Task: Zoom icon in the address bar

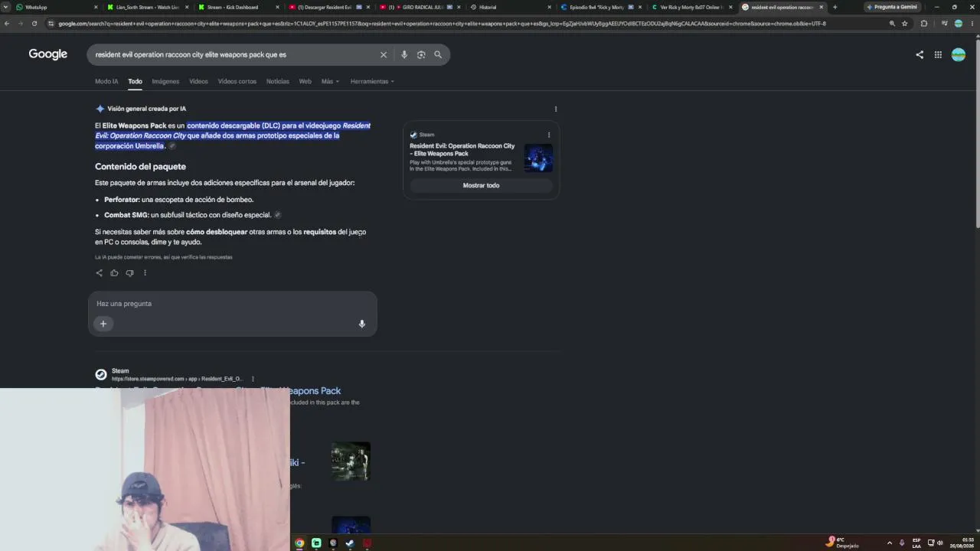Action: 892,24
